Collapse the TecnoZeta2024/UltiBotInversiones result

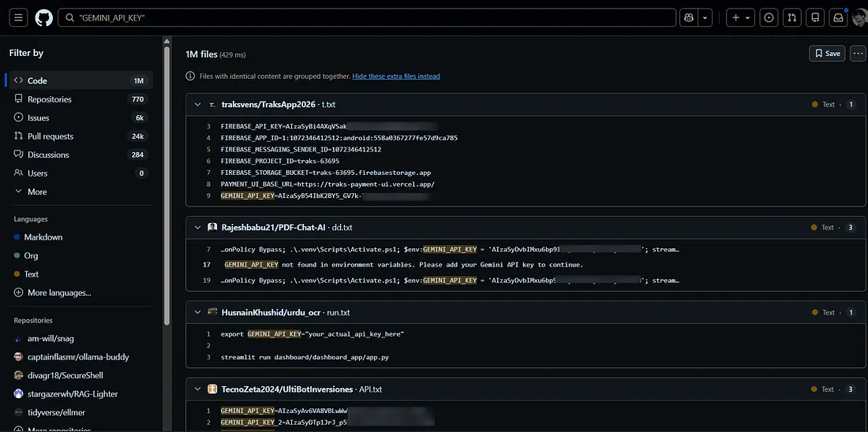click(197, 389)
